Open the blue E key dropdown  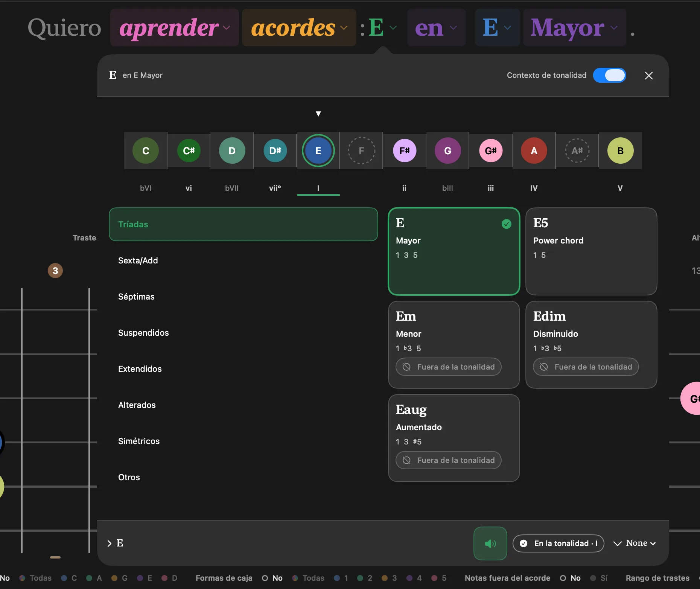(x=497, y=28)
